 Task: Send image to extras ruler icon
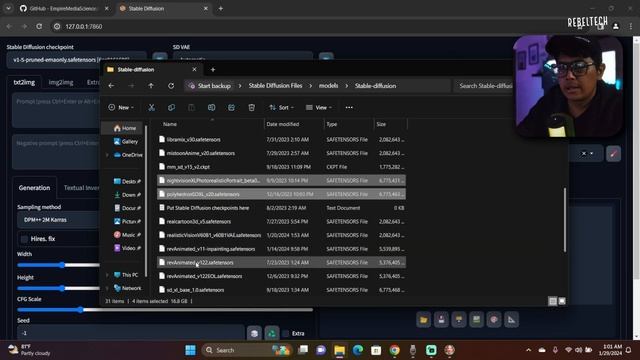coord(511,320)
